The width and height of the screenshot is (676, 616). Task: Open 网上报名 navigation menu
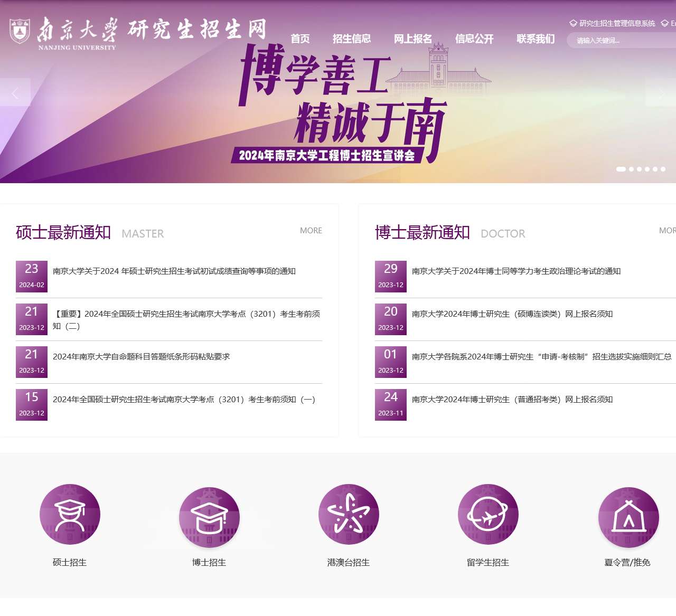click(x=413, y=39)
